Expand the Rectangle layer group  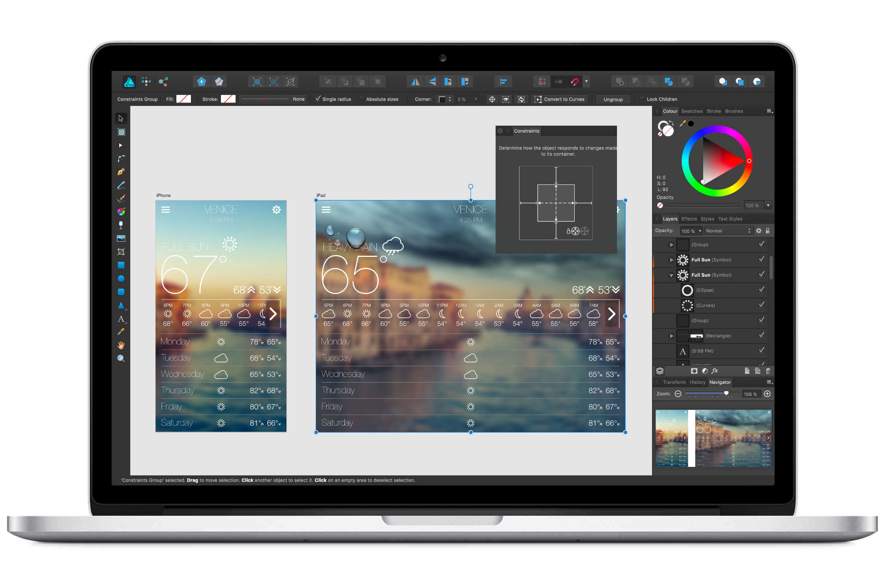point(671,336)
